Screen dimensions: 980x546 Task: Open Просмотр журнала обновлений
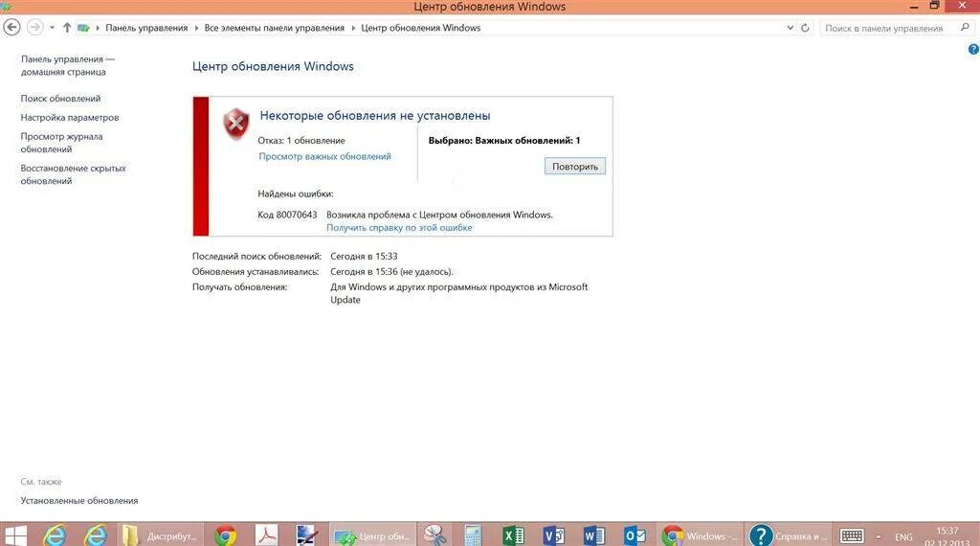click(x=61, y=143)
